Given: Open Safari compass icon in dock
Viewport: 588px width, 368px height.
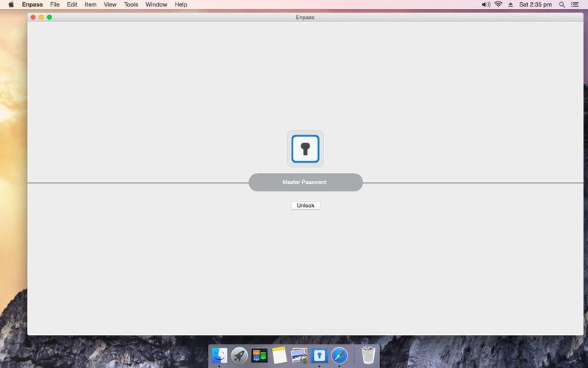Looking at the screenshot, I should 339,355.
